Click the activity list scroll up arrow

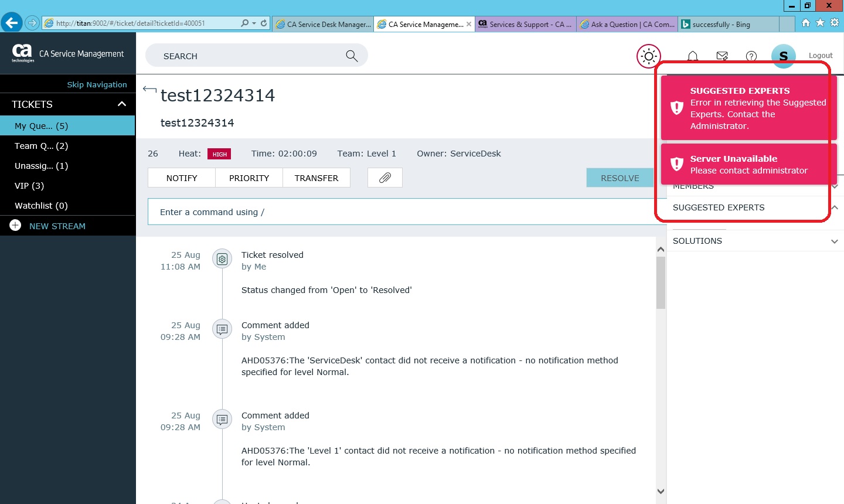click(x=661, y=249)
